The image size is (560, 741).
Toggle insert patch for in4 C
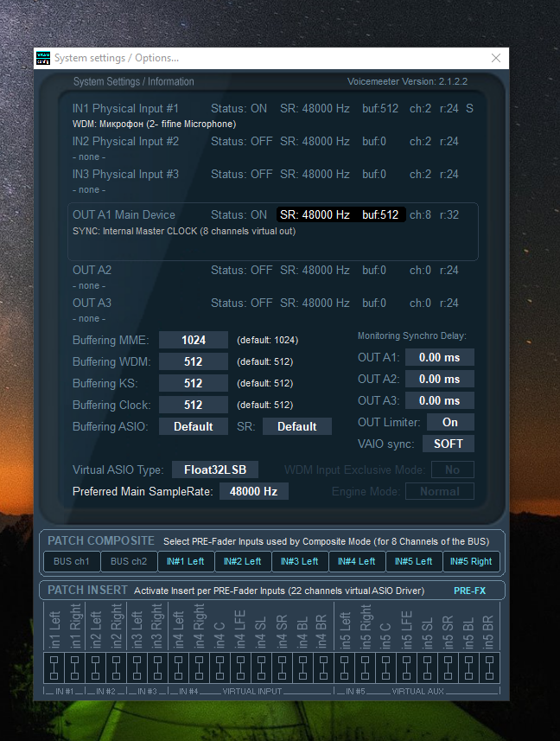click(220, 668)
